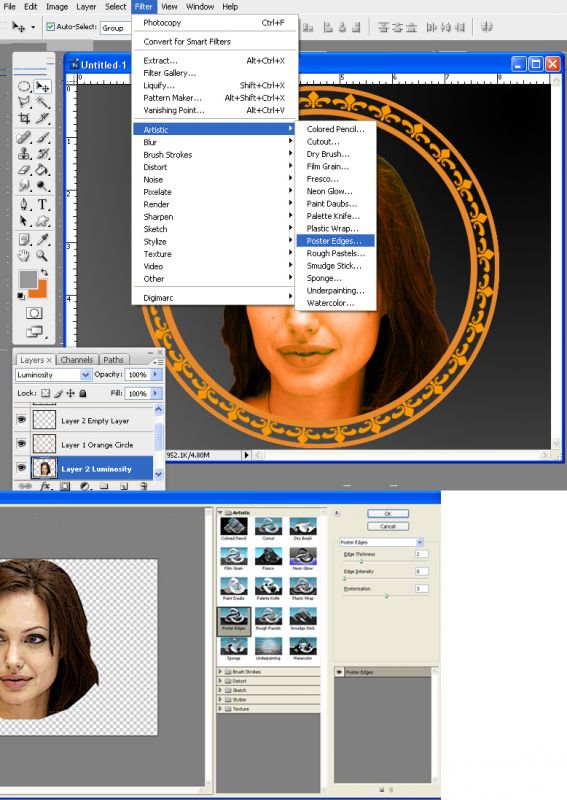567x800 pixels.
Task: Select the Polygonal Lasso tool
Action: click(24, 102)
